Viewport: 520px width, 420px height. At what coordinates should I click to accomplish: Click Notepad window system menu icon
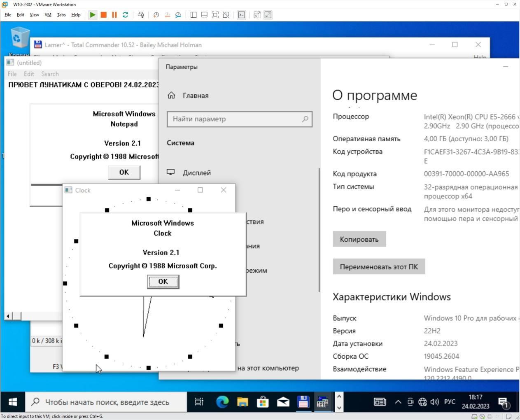[x=10, y=63]
